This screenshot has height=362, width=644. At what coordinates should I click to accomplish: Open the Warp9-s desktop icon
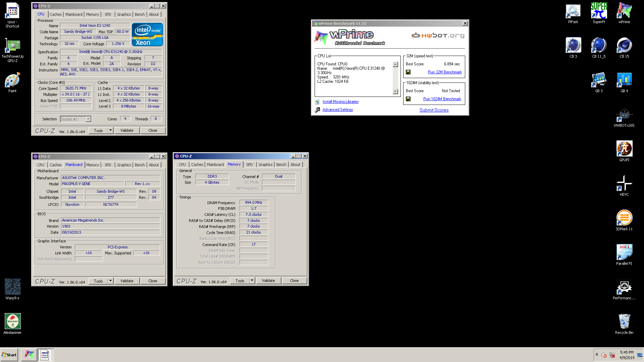coord(12,289)
